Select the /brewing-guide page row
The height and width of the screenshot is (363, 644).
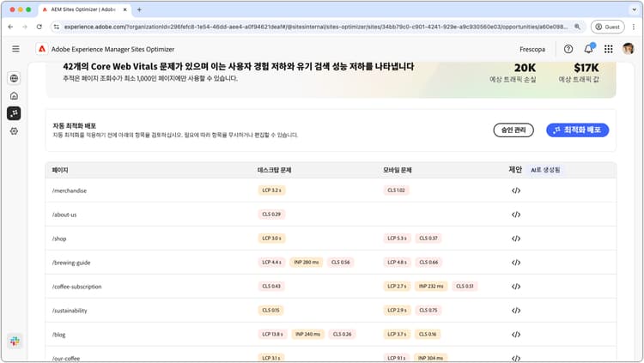[331, 263]
